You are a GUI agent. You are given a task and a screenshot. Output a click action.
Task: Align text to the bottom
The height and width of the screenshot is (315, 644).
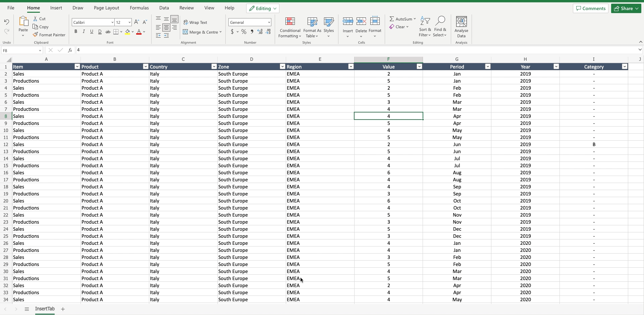tap(174, 19)
